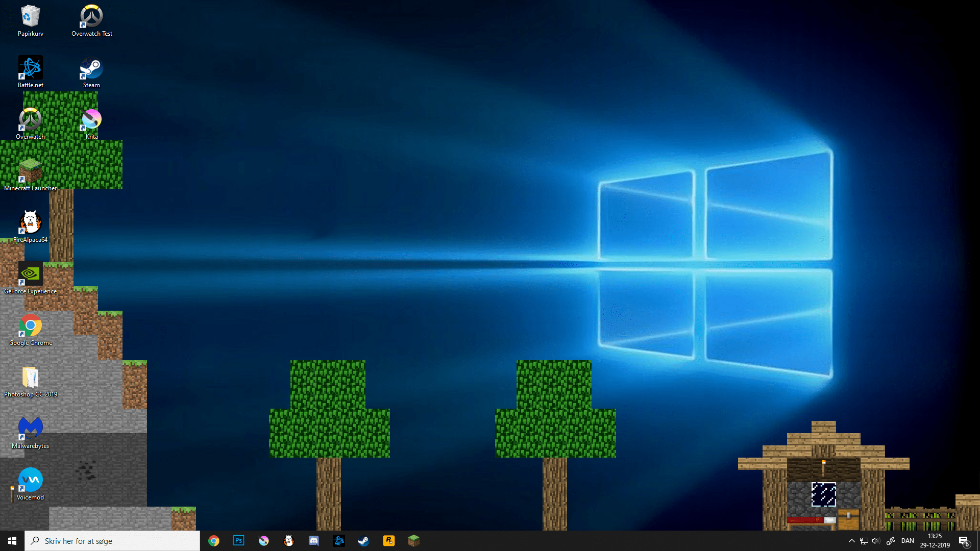
Task: Click the FireAlpaca64 desktop shortcut
Action: [x=30, y=223]
